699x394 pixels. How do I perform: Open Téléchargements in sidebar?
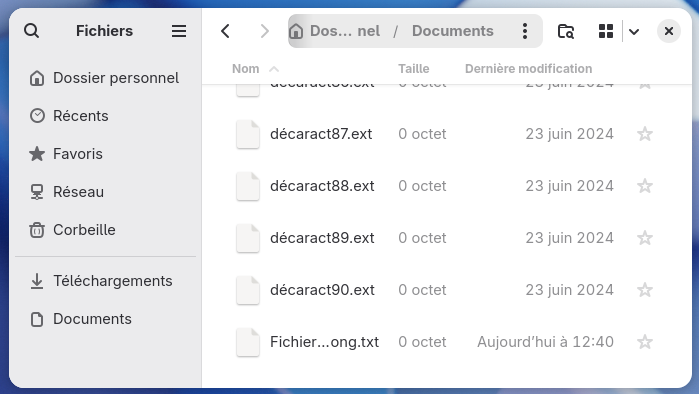point(106,281)
